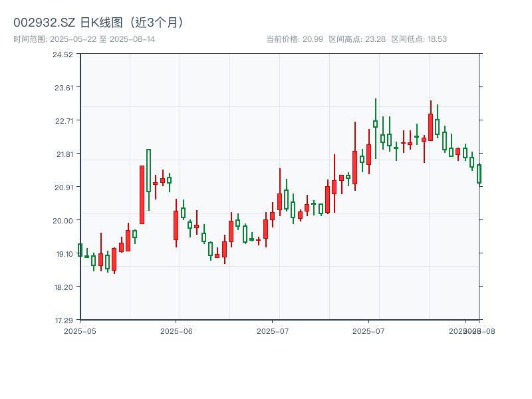The height and width of the screenshot is (399, 532).
Task: Click the 21.81 y-axis label
Action: (x=63, y=154)
